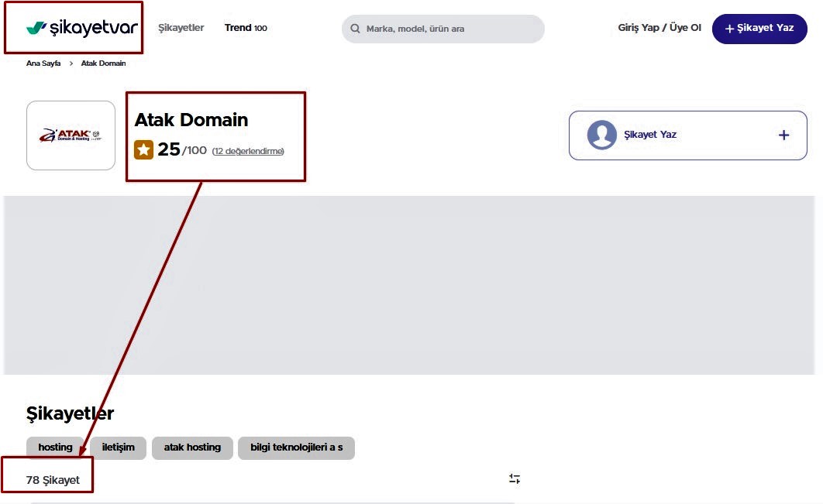Viewport: 823px width, 504px height.
Task: Click the magnifier icon in search bar
Action: pyautogui.click(x=356, y=29)
